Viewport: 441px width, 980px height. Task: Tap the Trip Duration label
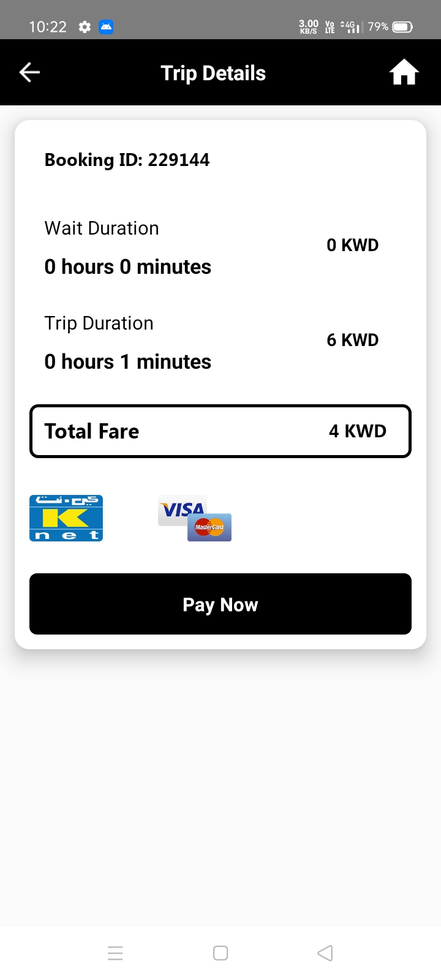click(x=99, y=323)
